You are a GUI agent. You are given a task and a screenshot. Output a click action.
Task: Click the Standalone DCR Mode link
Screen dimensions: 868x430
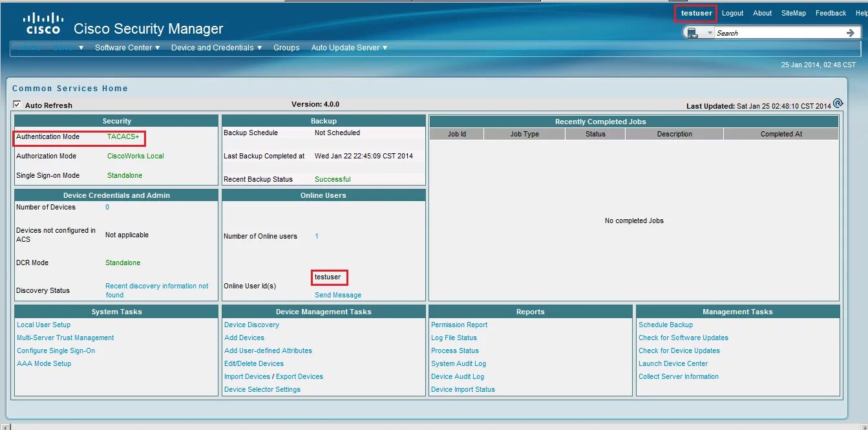point(123,263)
